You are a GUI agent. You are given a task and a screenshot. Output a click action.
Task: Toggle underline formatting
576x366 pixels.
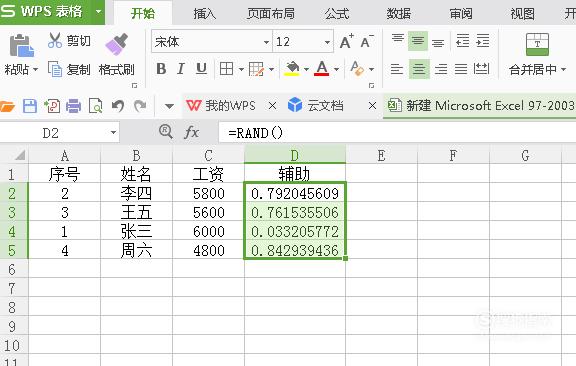[201, 69]
